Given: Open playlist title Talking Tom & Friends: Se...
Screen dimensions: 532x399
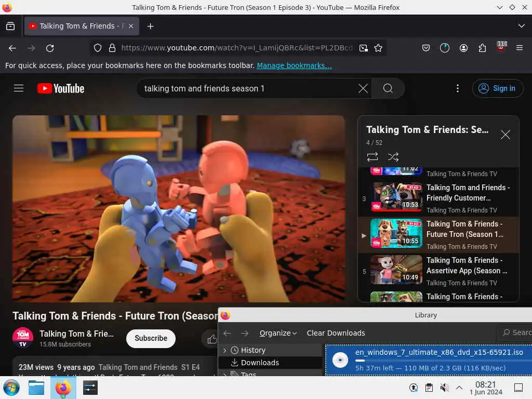Looking at the screenshot, I should pos(427,129).
